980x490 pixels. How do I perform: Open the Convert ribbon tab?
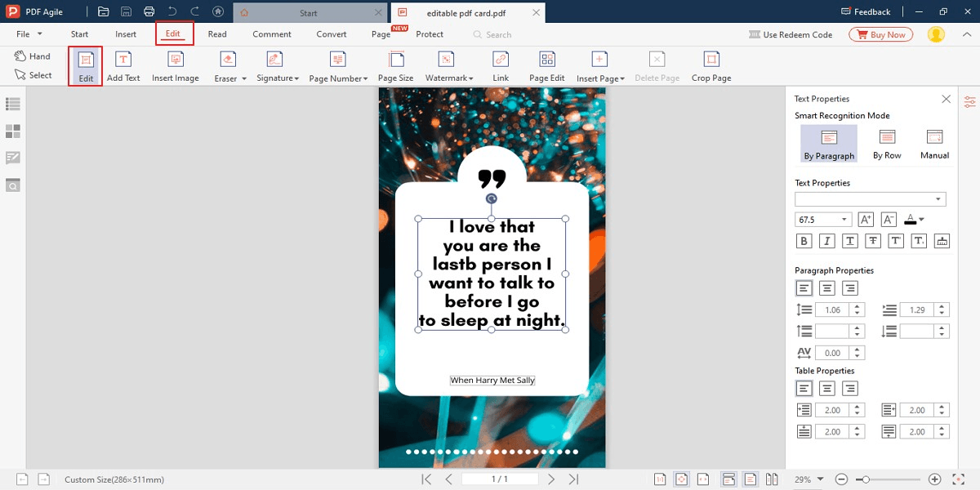pos(332,34)
